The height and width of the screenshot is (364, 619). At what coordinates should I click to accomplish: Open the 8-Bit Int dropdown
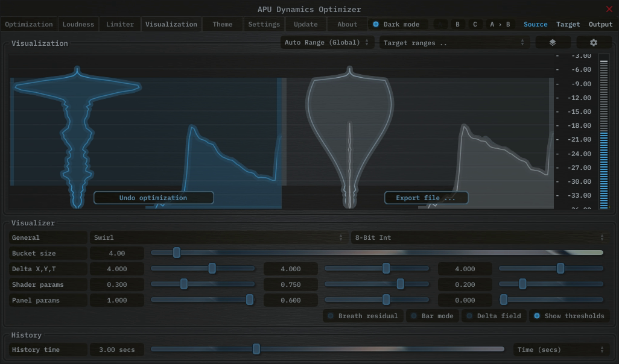click(x=478, y=237)
